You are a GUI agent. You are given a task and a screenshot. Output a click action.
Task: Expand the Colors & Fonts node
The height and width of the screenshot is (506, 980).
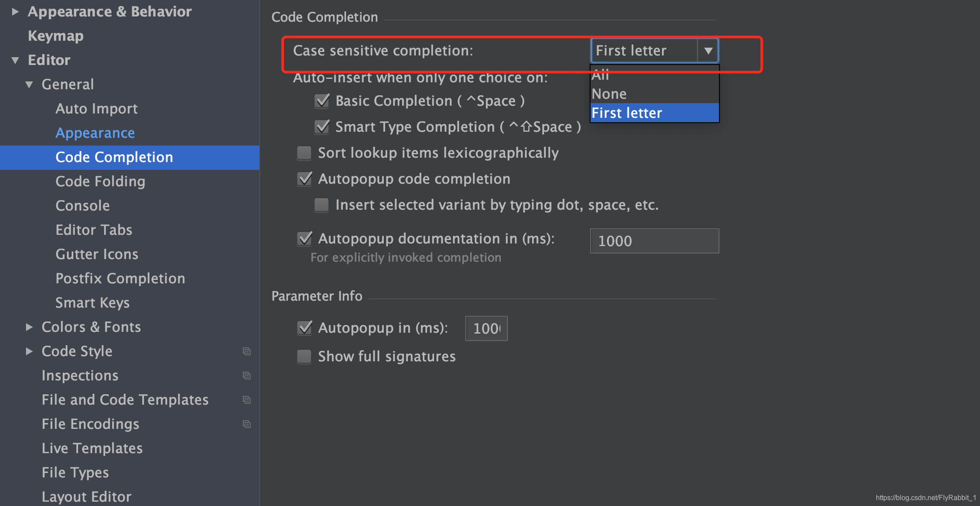29,327
